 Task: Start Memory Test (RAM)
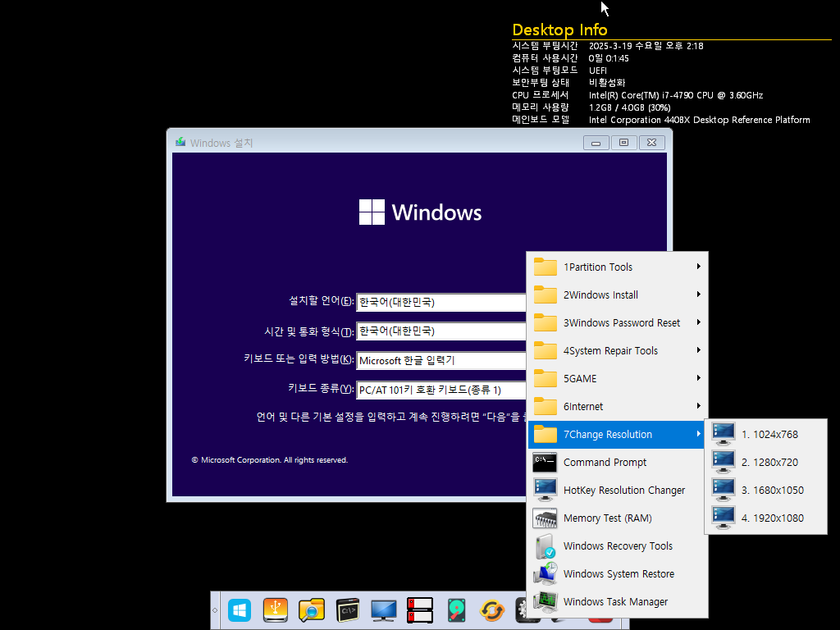click(x=619, y=518)
